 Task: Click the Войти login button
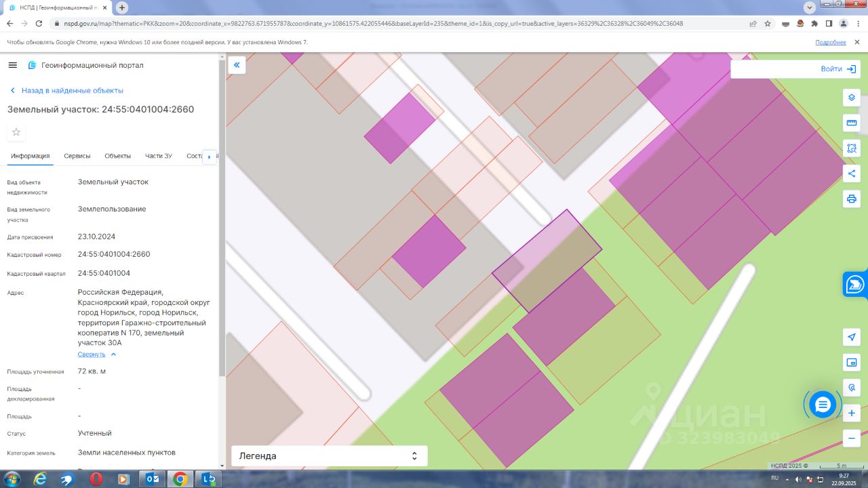click(x=837, y=69)
